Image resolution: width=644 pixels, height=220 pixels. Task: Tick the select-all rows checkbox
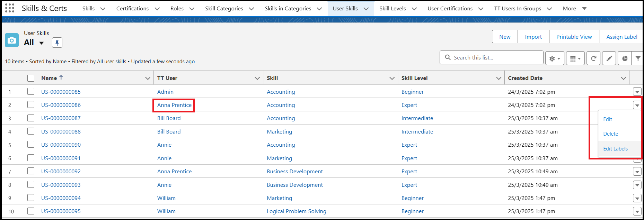(x=31, y=78)
